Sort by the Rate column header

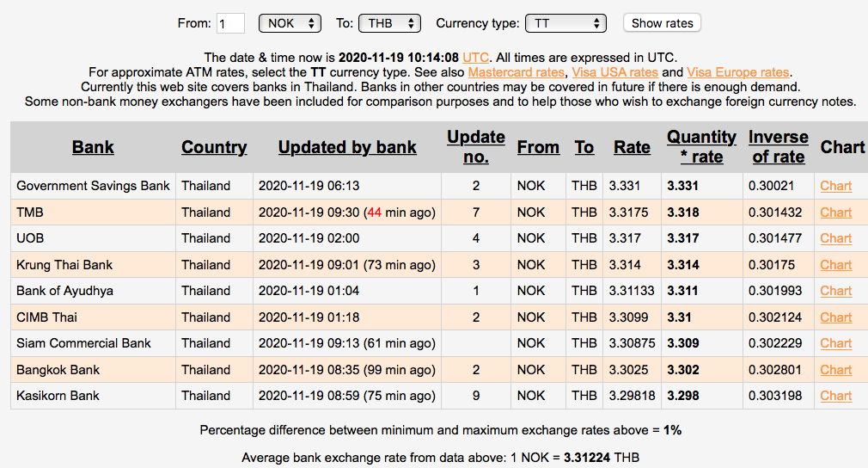pos(632,147)
